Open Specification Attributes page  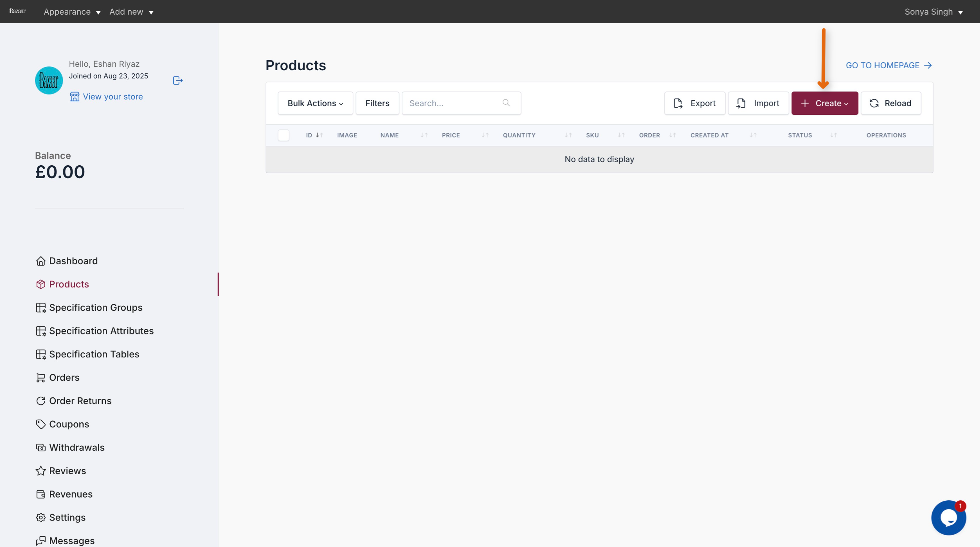[x=95, y=331]
